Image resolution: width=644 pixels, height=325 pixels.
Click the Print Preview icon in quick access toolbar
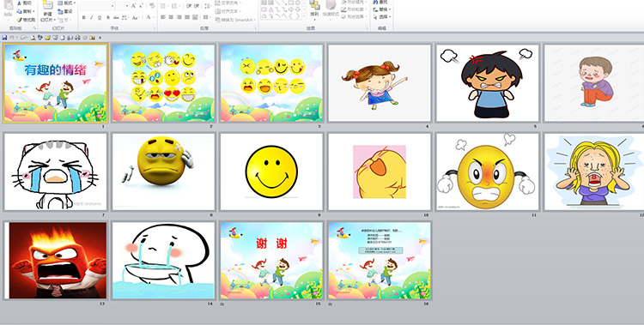coord(33,38)
